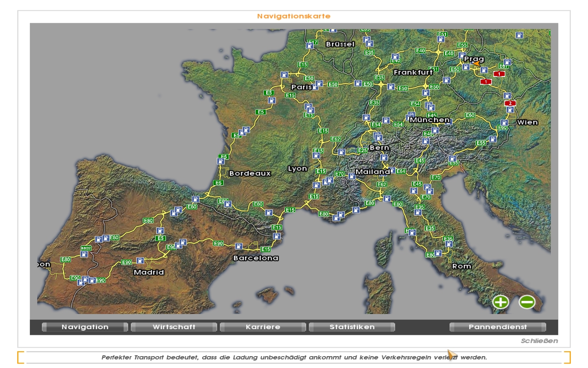Select the fuel station next to E17 sign
Image resolution: width=588 pixels, height=368 pixels.
tap(310, 46)
